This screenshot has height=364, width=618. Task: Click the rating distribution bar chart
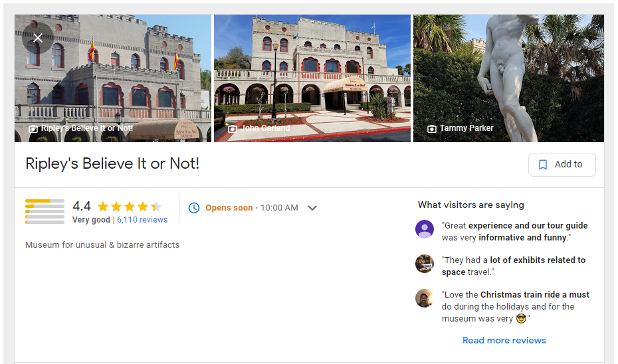(45, 211)
